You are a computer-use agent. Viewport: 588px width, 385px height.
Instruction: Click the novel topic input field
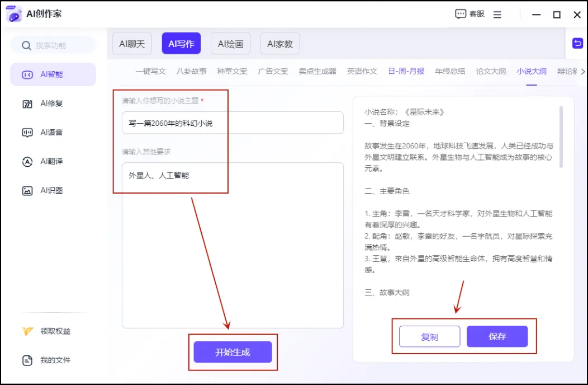(232, 123)
